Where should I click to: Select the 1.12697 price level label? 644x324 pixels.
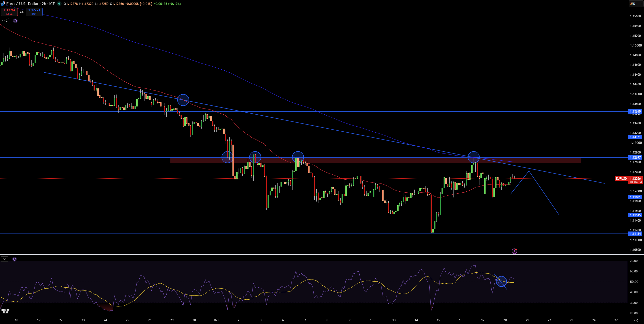(635, 158)
